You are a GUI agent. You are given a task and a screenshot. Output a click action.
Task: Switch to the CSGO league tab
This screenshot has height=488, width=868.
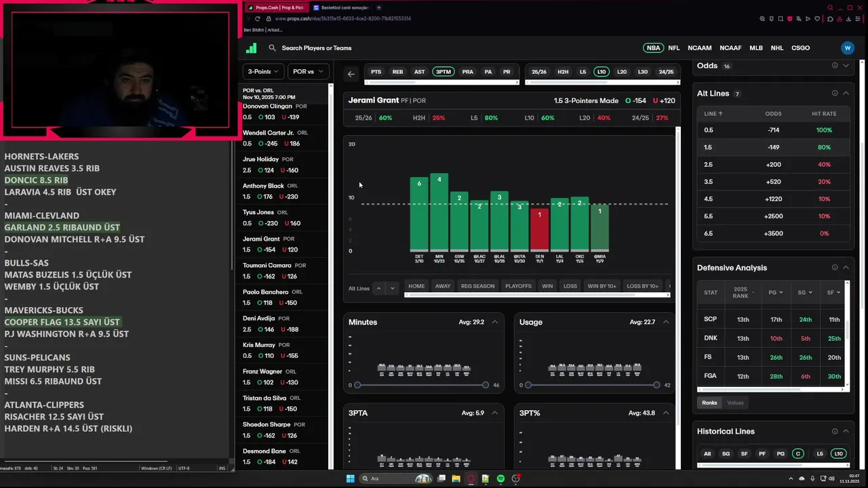coord(800,48)
